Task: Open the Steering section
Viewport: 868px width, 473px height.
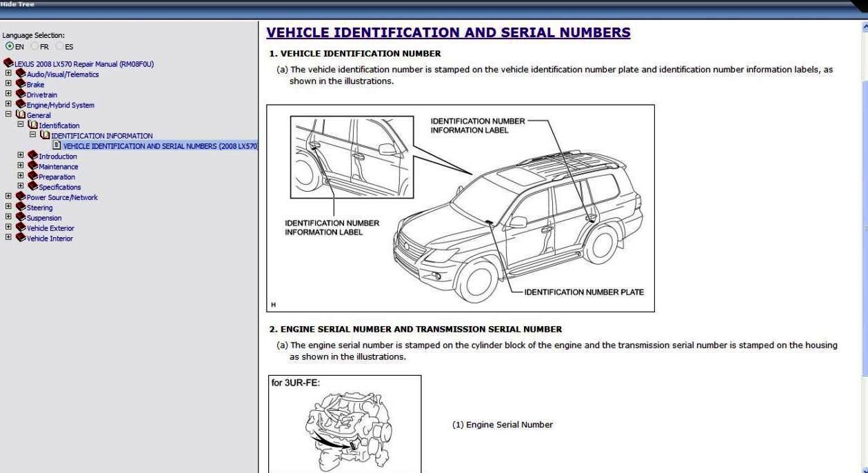Action: point(40,208)
